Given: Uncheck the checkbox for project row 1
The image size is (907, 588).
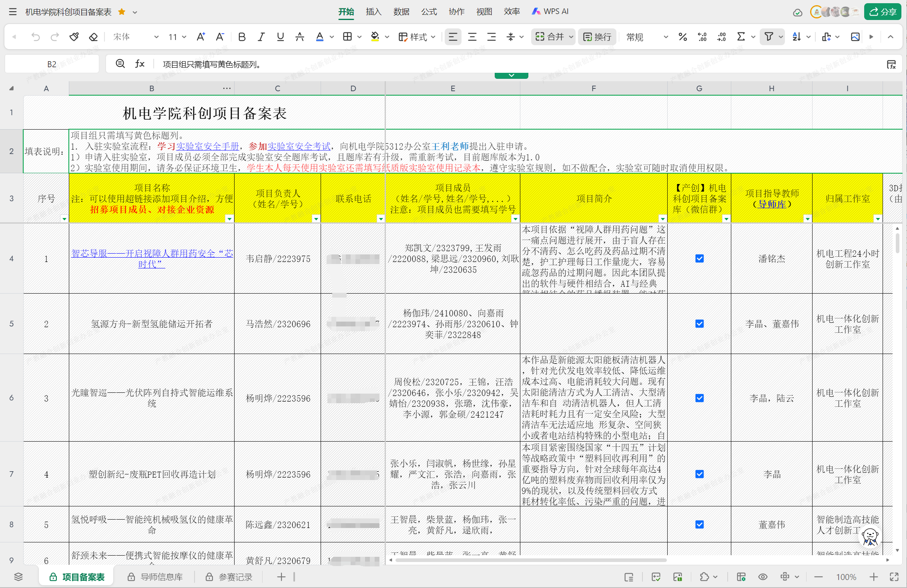Looking at the screenshot, I should (699, 259).
